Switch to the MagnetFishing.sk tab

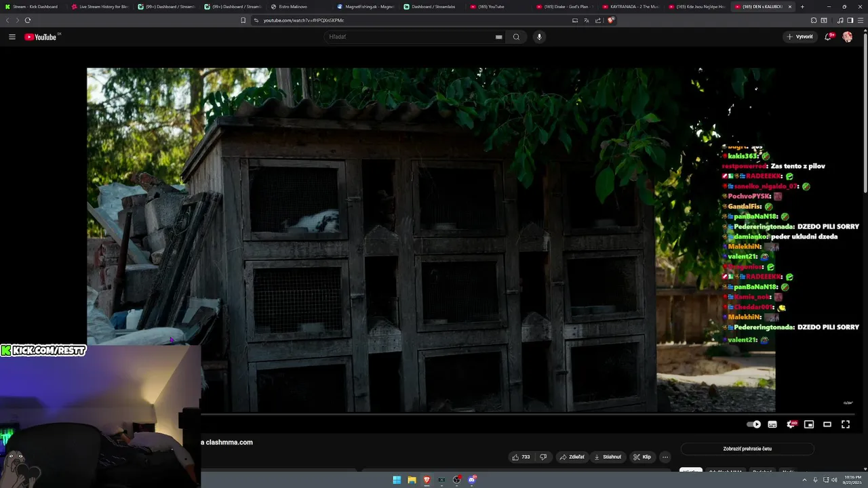[366, 7]
